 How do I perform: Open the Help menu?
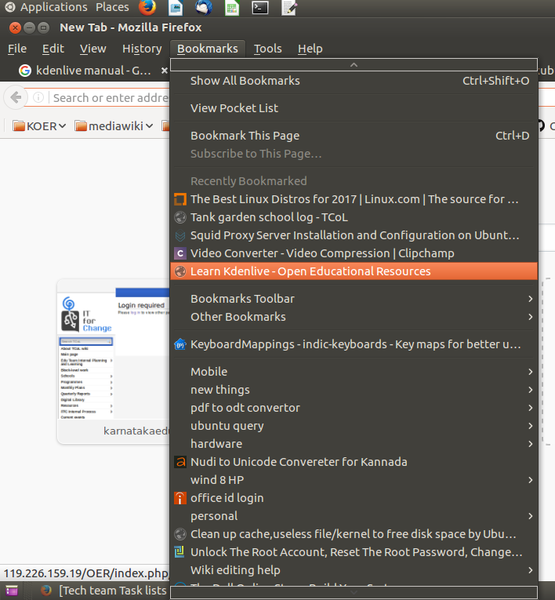point(310,49)
